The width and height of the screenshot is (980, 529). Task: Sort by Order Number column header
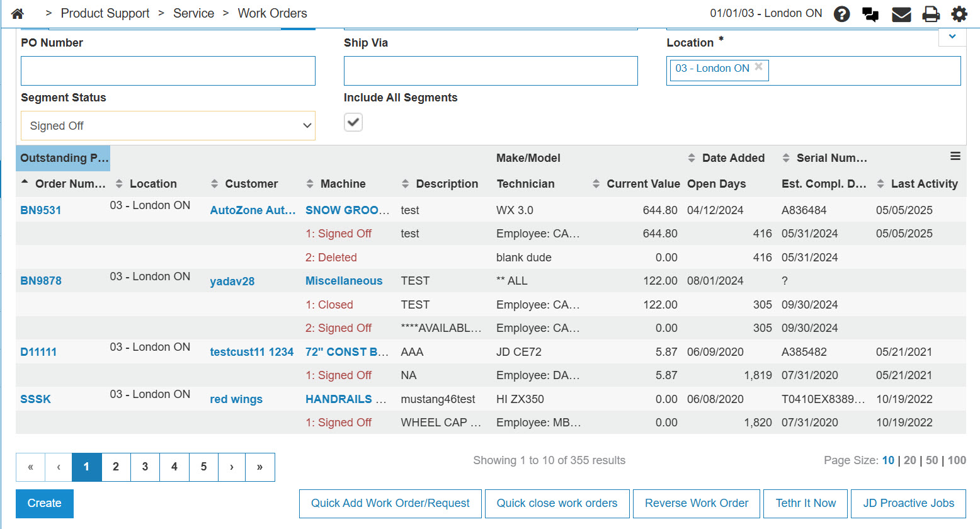[69, 184]
